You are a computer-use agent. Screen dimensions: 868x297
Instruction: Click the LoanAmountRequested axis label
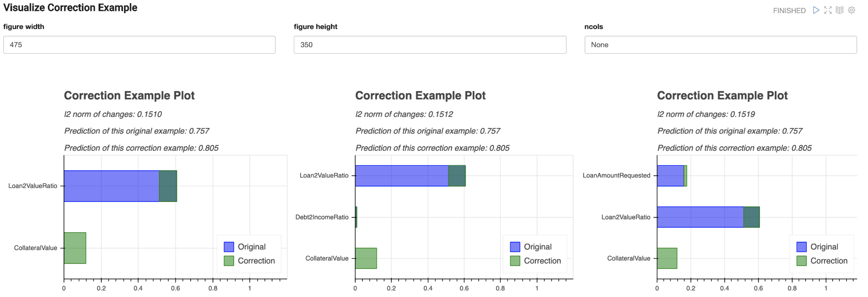click(x=616, y=175)
